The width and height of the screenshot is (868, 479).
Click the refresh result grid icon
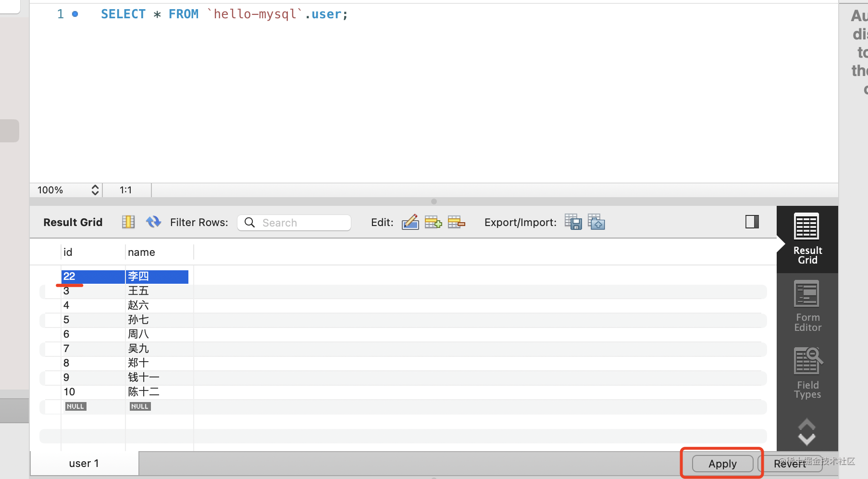(153, 222)
